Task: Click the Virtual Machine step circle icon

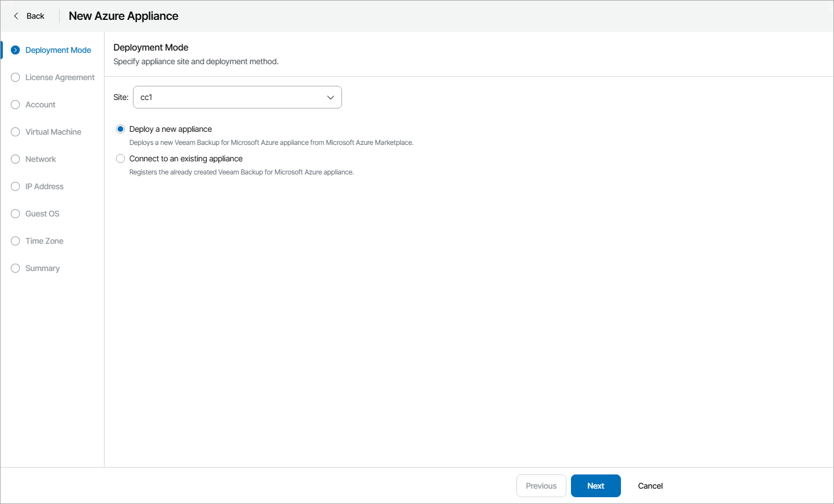Action: point(15,132)
